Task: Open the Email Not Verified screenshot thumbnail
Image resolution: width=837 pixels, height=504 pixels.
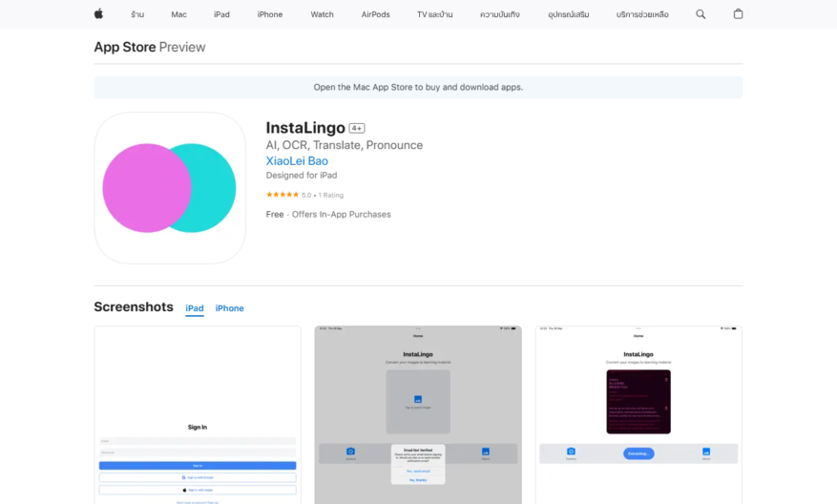Action: click(x=418, y=415)
